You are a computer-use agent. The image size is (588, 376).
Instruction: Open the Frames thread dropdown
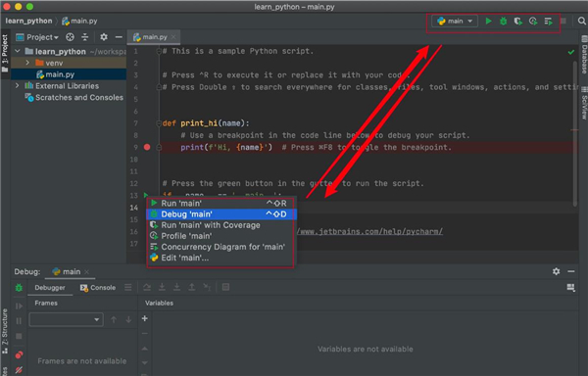(x=66, y=319)
